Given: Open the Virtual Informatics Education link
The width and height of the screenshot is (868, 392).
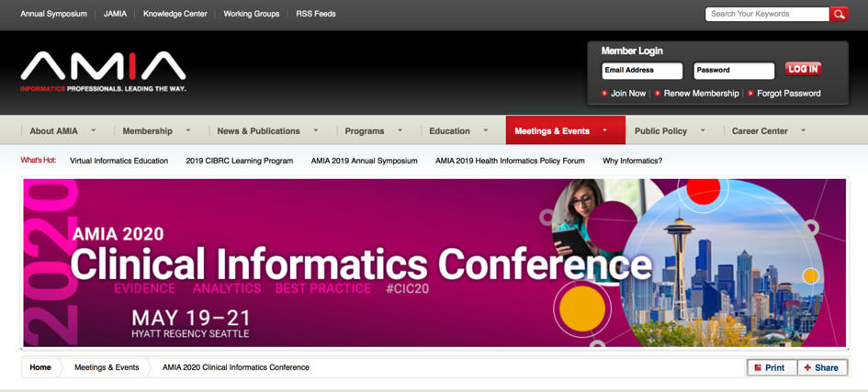Looking at the screenshot, I should [119, 161].
